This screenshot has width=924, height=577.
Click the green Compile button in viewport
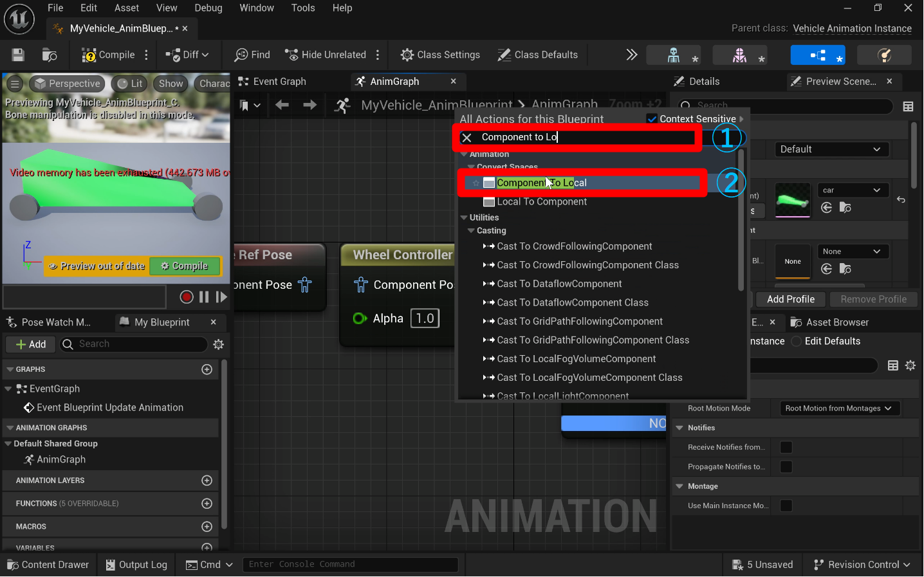185,266
